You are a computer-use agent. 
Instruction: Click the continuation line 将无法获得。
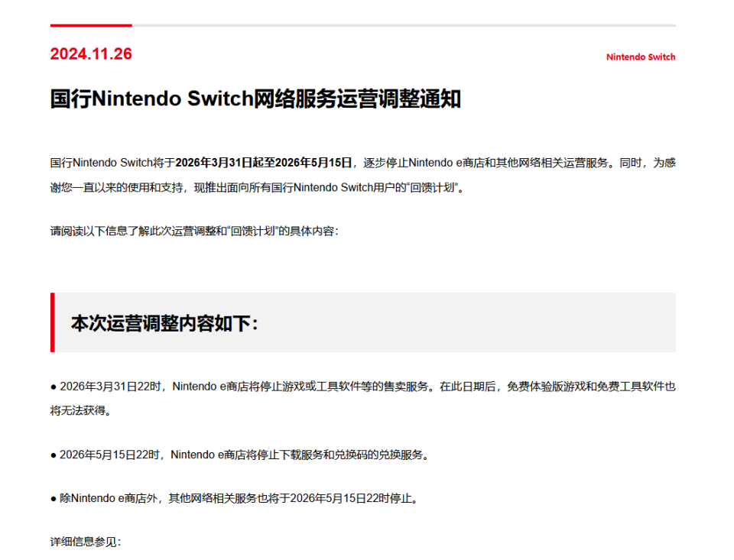[x=80, y=411]
